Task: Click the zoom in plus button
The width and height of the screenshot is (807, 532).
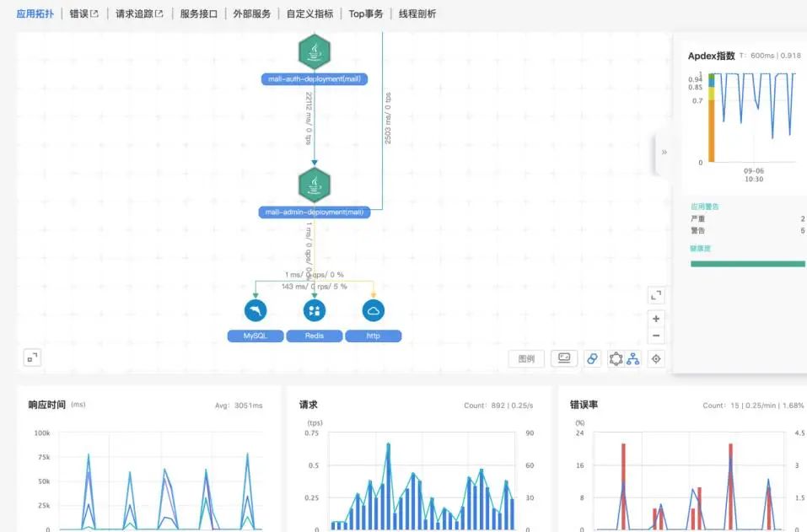Action: (656, 319)
